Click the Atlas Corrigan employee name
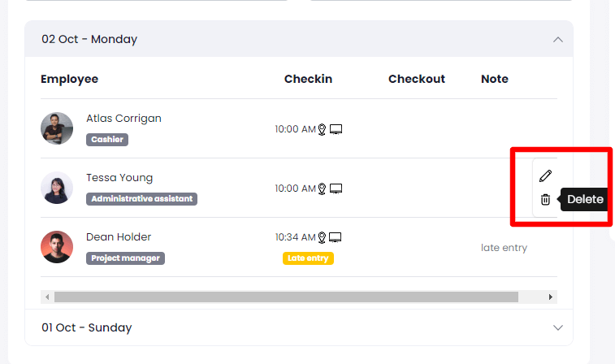This screenshot has width=615, height=364. point(123,119)
